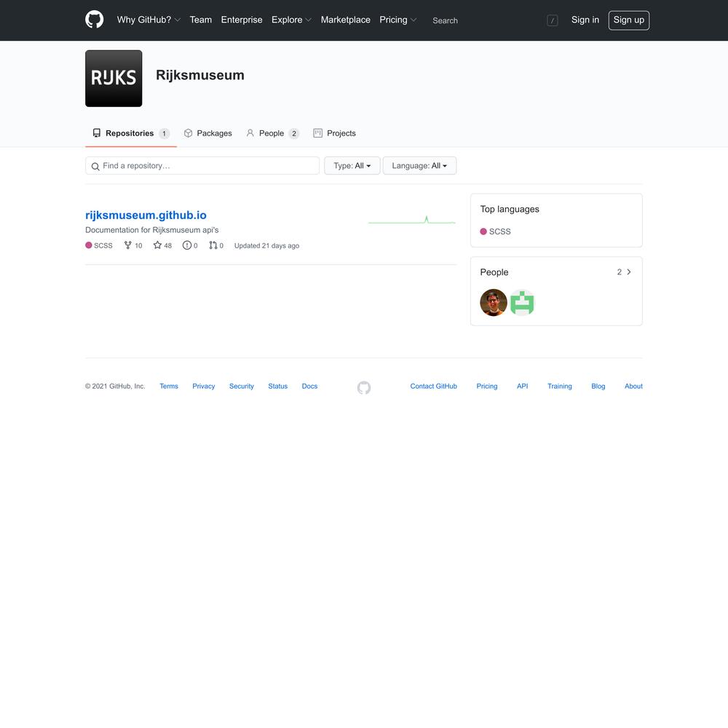Switch to the Projects tab
The height and width of the screenshot is (728, 728).
coord(334,133)
